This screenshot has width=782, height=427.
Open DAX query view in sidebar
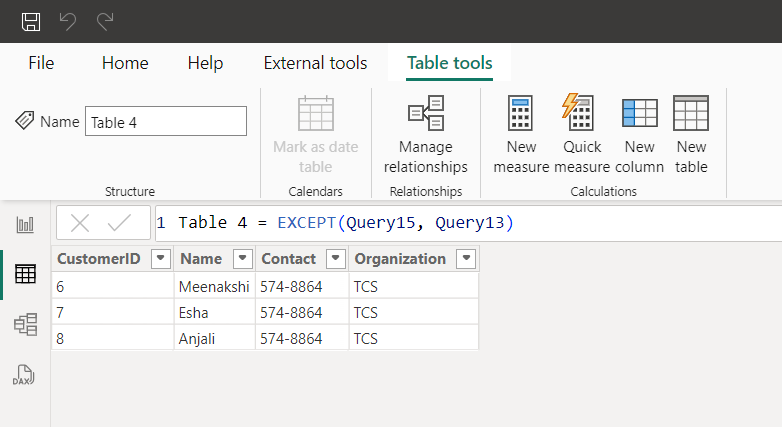25,375
